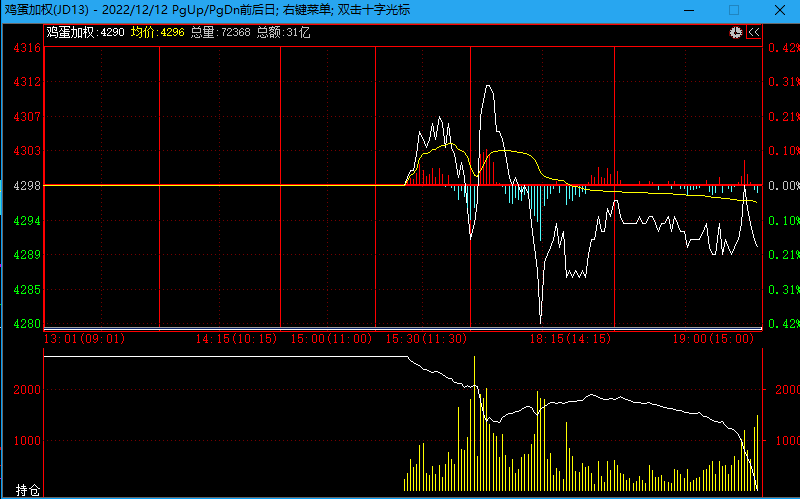Viewport: 800px width, 499px height.
Task: Click the 19:00(15:00) time axis label
Action: point(713,338)
